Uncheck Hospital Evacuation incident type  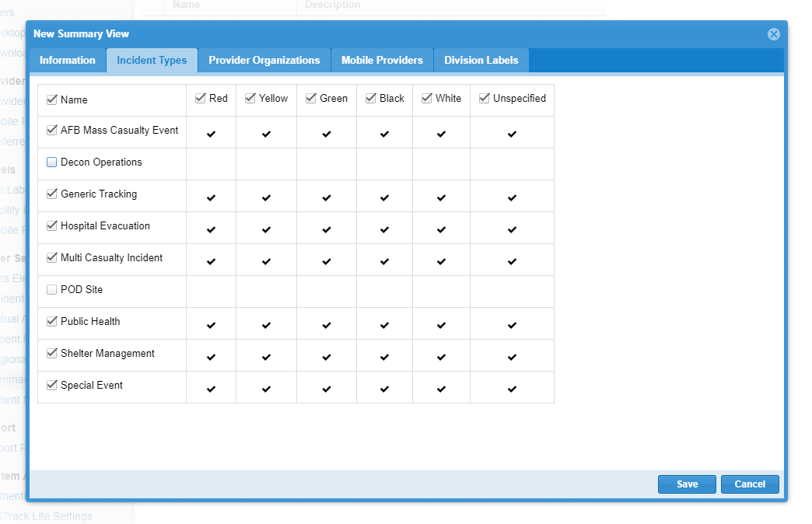(52, 225)
